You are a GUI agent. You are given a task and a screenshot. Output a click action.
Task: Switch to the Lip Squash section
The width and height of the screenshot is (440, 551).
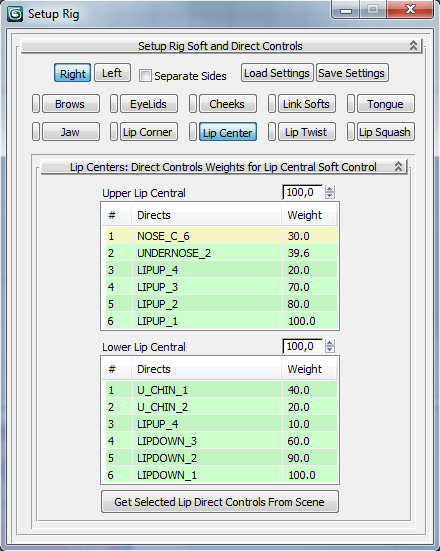(x=386, y=132)
